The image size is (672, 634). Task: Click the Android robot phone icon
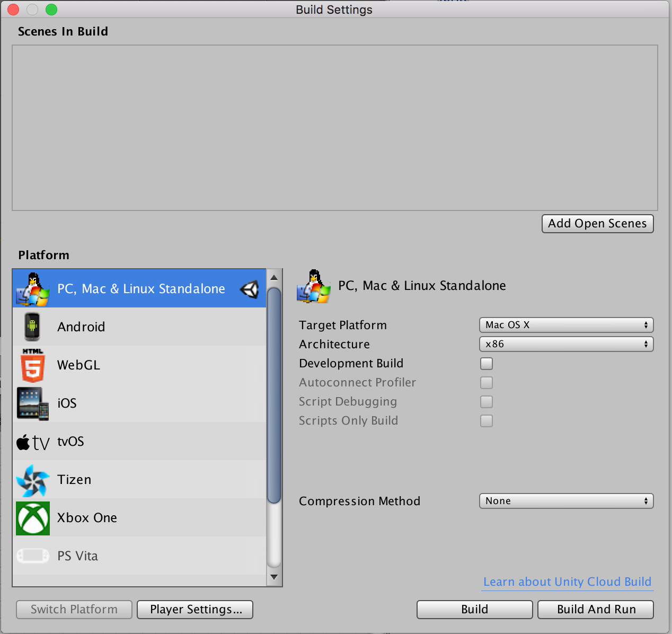coord(32,327)
